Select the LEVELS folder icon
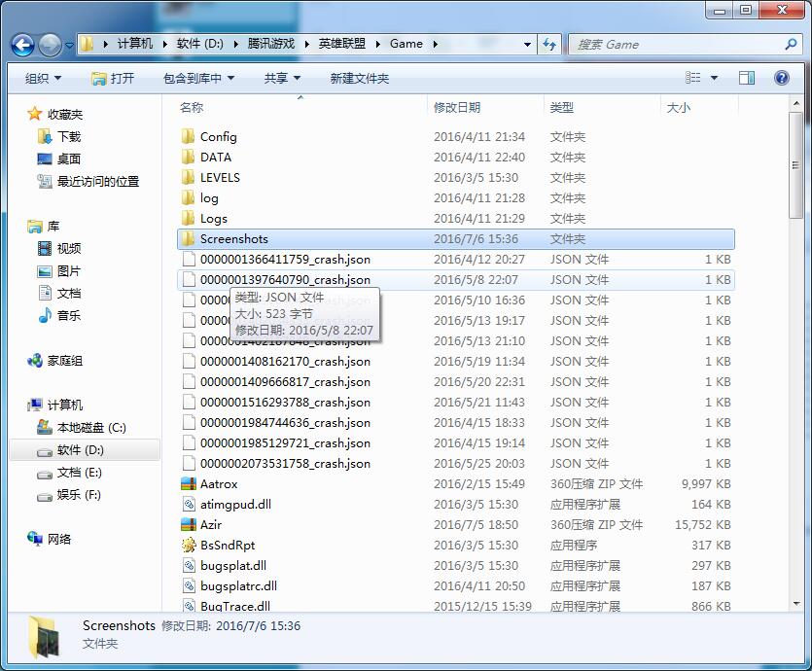 pyautogui.click(x=188, y=177)
